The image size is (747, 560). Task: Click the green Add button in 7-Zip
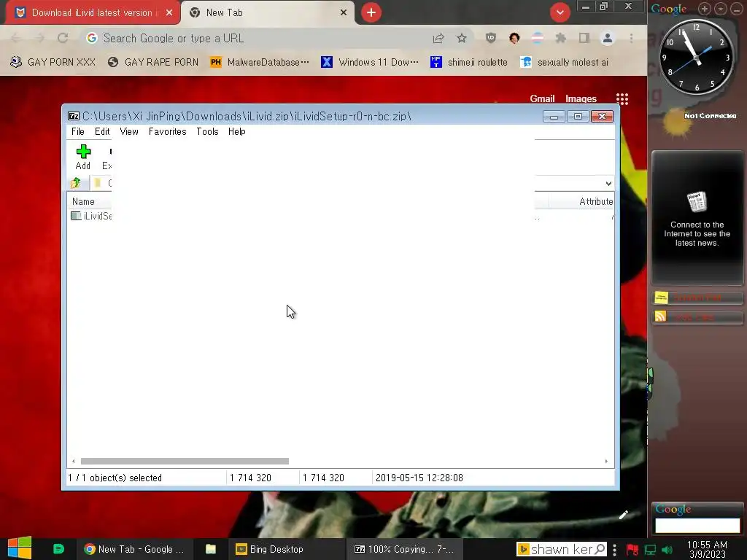(x=83, y=157)
